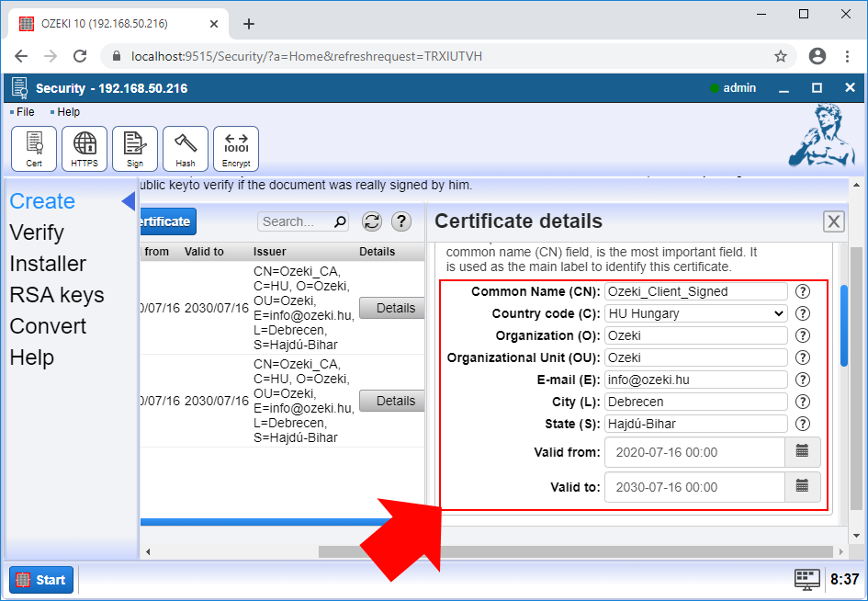Click the Security app icon in the title bar
Image resolution: width=868 pixels, height=601 pixels.
[20, 88]
